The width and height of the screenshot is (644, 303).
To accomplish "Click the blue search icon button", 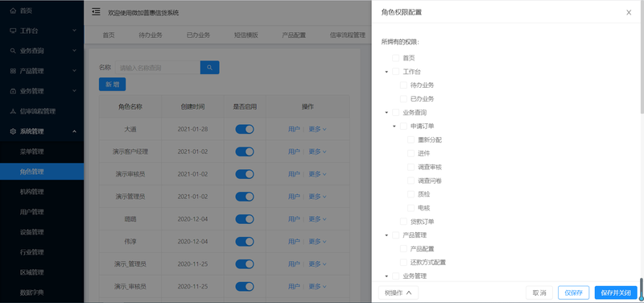I will click(209, 68).
